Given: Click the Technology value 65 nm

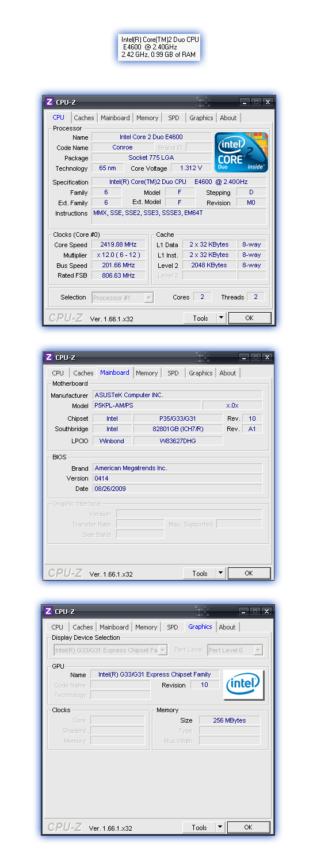Looking at the screenshot, I should [108, 168].
